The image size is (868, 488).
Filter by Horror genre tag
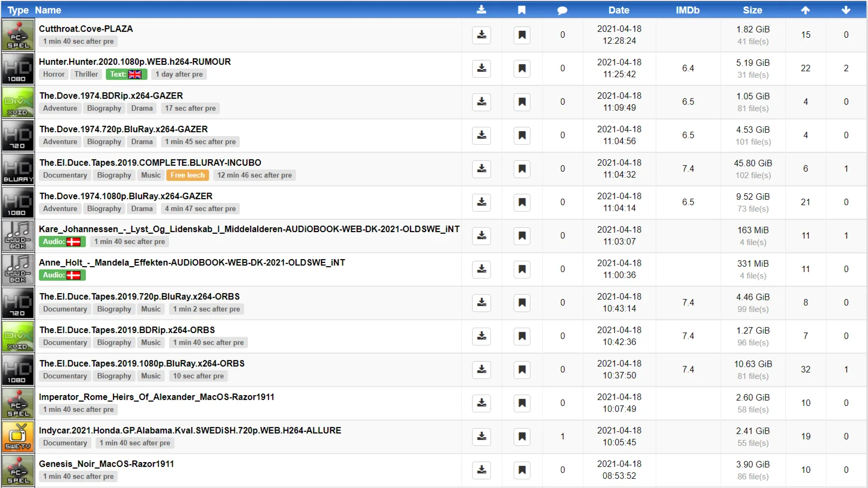54,74
